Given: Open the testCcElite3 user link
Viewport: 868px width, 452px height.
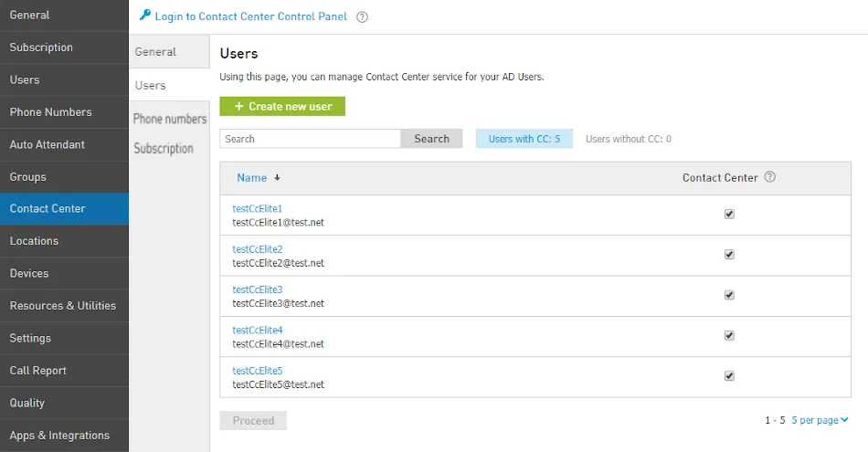Looking at the screenshot, I should coord(258,289).
